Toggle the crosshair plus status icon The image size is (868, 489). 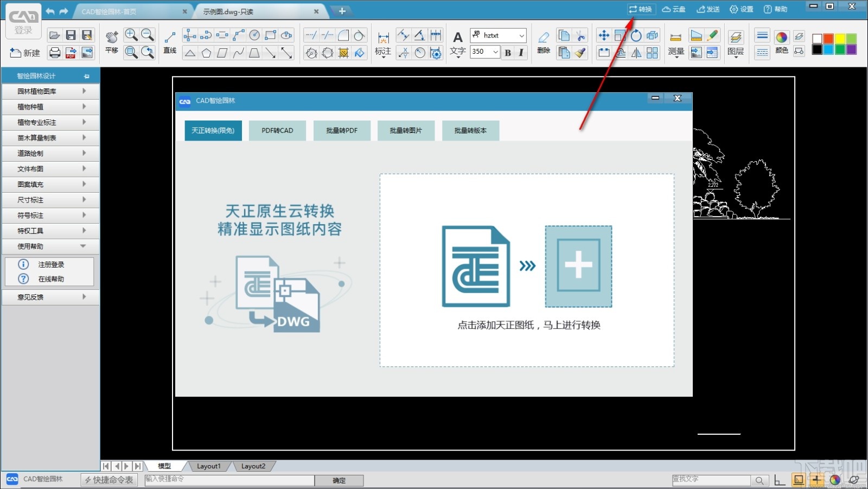[x=816, y=480]
